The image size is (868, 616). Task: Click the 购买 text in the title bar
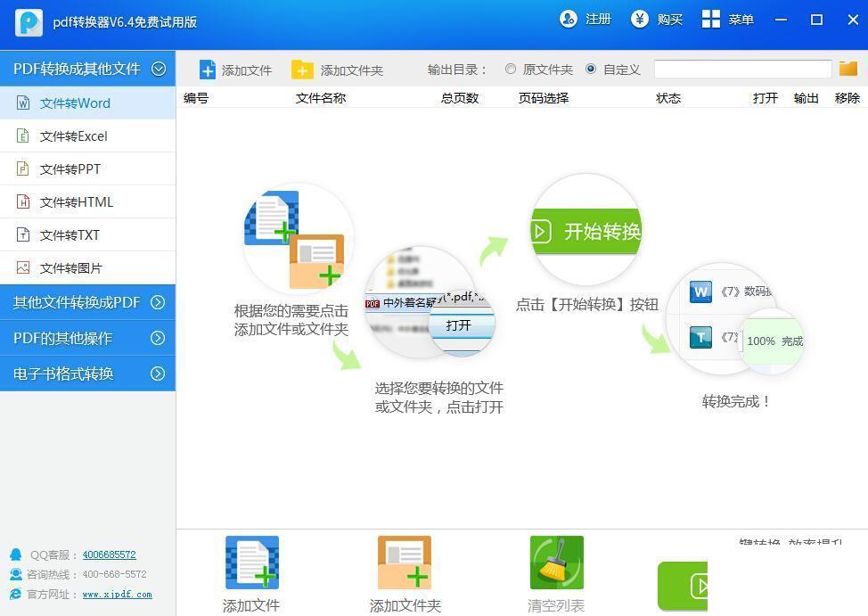pos(670,20)
